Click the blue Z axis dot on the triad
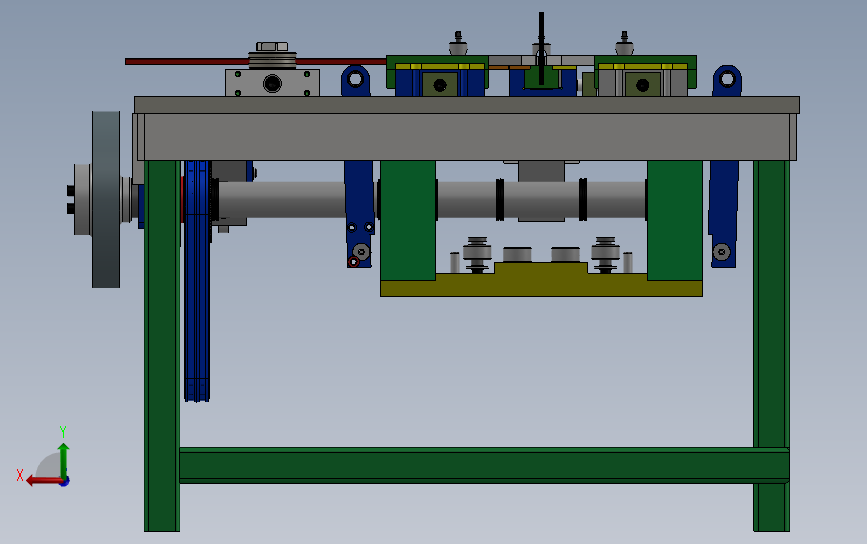The image size is (867, 544). point(65,482)
